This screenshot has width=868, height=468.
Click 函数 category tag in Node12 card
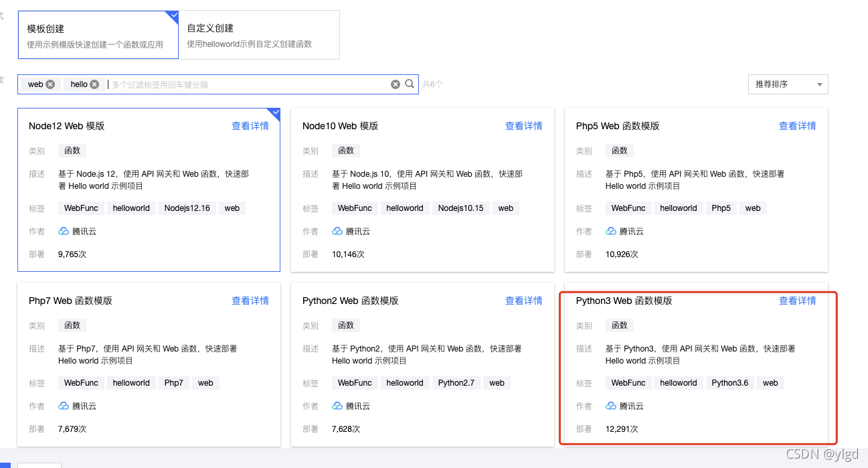tap(72, 151)
